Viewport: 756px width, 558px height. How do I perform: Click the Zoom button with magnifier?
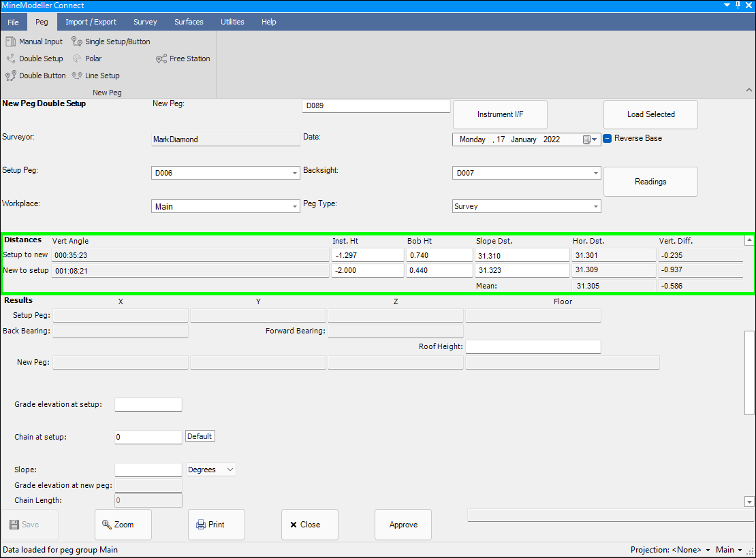pyautogui.click(x=123, y=525)
